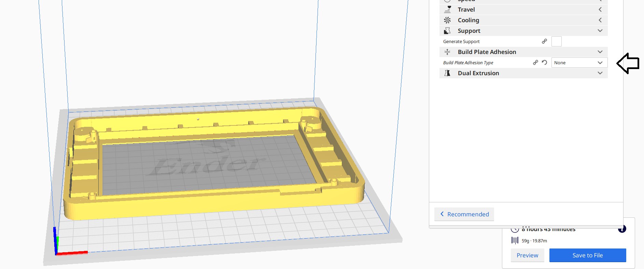Click the Cooling fan icon

pyautogui.click(x=447, y=20)
